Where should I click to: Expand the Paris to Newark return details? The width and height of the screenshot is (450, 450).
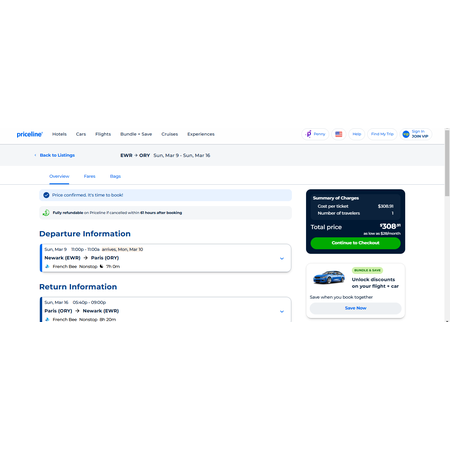point(282,311)
